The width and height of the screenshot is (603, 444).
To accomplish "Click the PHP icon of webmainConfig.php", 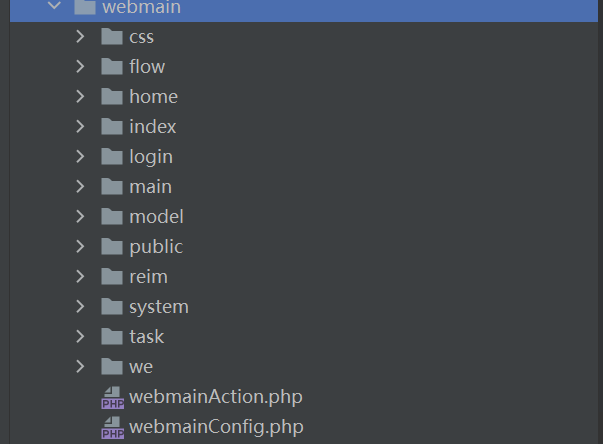I will pyautogui.click(x=112, y=427).
